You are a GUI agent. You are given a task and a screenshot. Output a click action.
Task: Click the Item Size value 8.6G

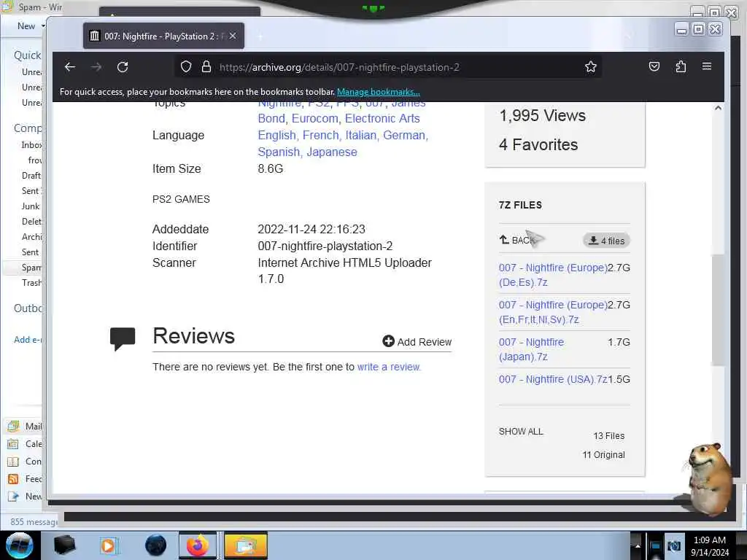pyautogui.click(x=270, y=168)
